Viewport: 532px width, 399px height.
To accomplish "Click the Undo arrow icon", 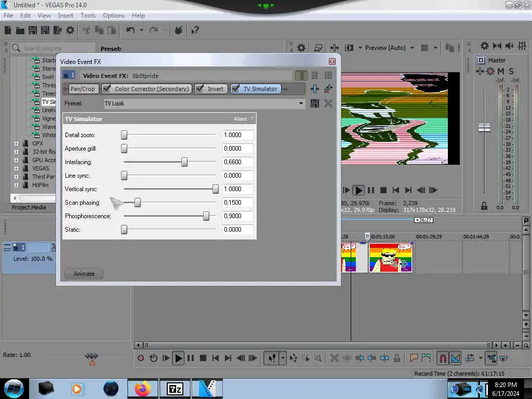I will tap(130, 30).
